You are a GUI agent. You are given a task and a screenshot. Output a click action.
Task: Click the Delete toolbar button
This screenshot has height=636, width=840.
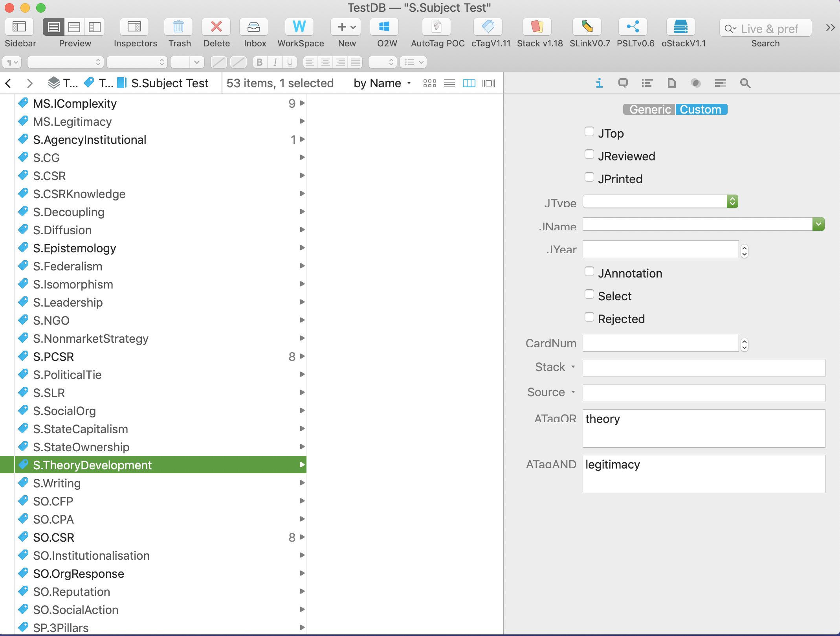point(216,27)
